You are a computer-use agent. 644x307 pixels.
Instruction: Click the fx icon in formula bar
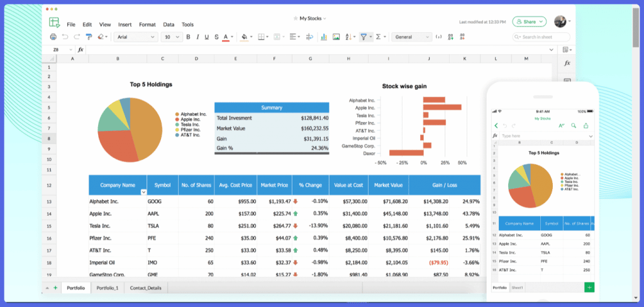(80, 50)
